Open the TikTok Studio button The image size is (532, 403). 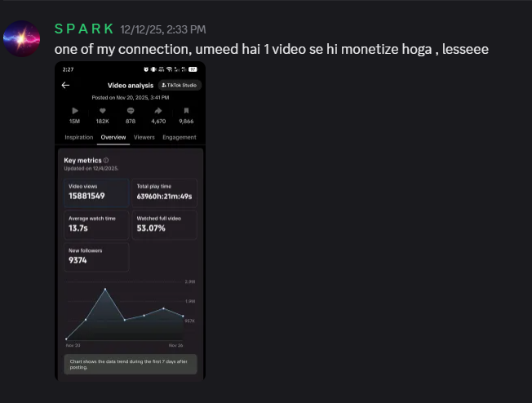[x=180, y=85]
